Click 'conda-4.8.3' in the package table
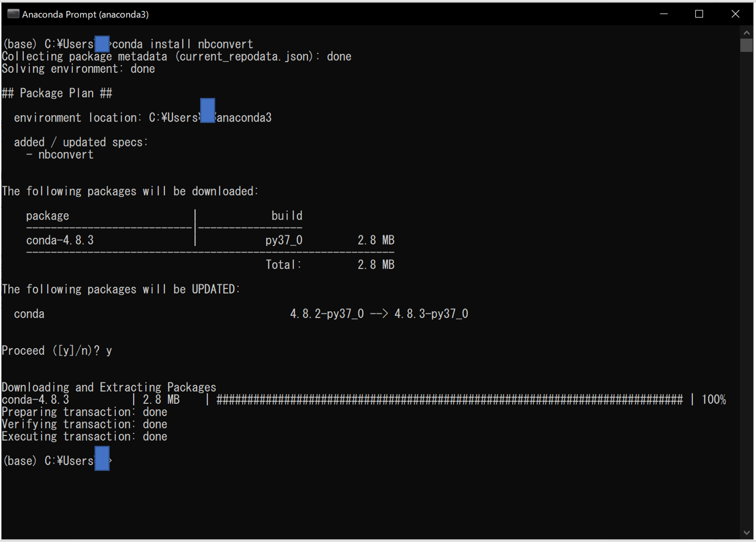Viewport: 756px width, 542px height. pyautogui.click(x=60, y=240)
